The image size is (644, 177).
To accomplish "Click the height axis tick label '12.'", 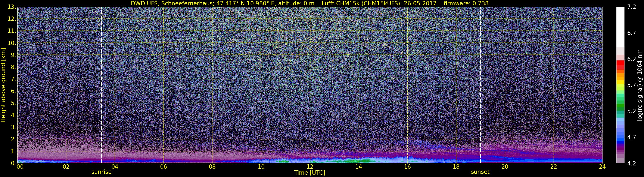I will (x=12, y=19).
